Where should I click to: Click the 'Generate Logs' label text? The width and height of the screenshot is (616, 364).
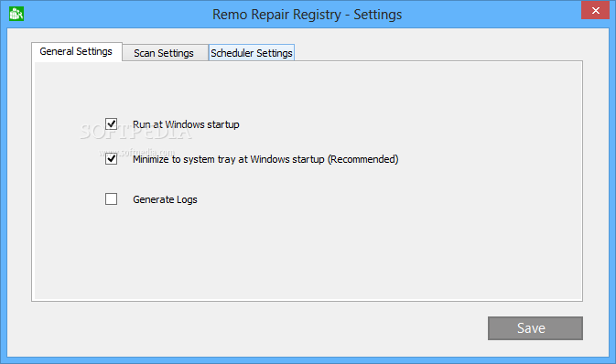(x=165, y=199)
